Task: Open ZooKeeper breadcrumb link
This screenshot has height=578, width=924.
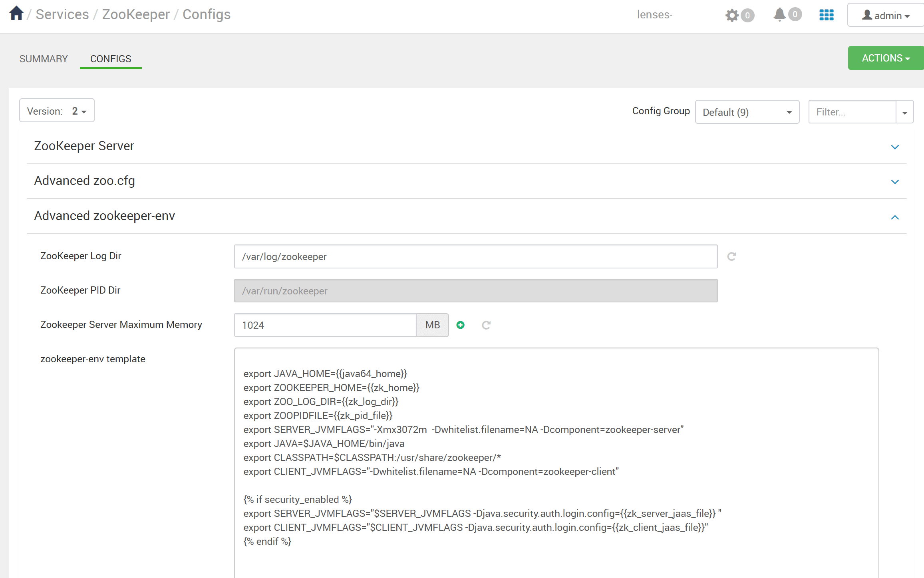Action: coord(136,14)
